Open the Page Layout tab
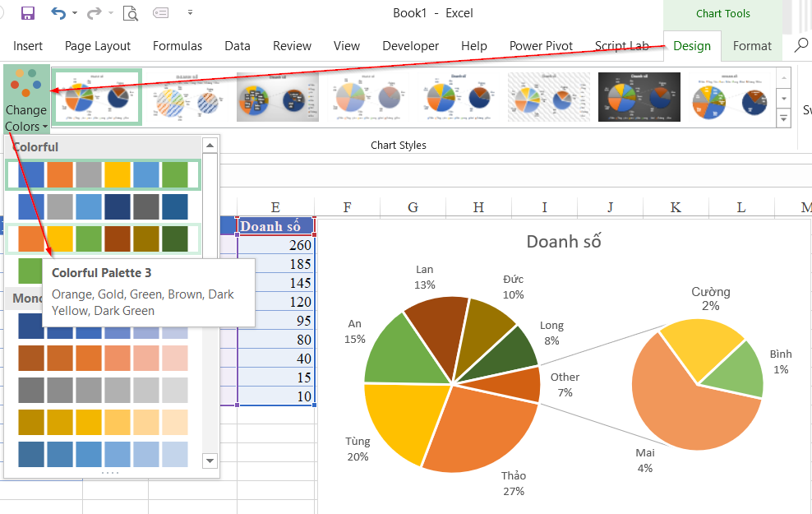 click(98, 46)
